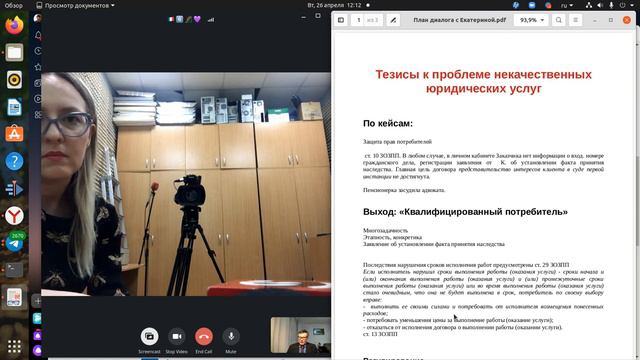Screen dimensions: 640x360
Task: Click the line 'Пенсионерка засудила адвоката.'
Action: (404, 190)
